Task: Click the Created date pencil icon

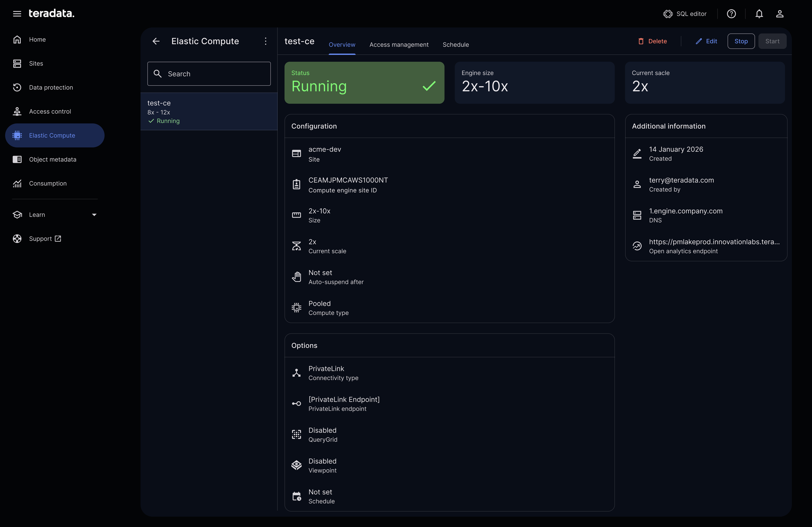Action: click(637, 154)
